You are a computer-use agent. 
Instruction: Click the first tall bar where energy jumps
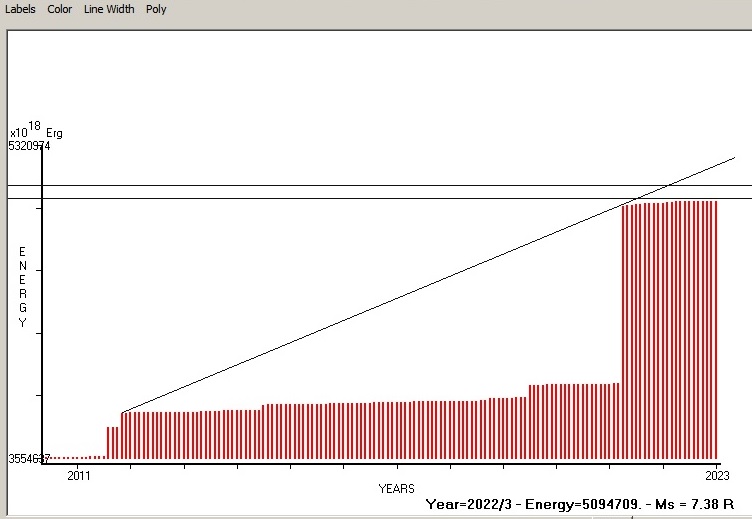[624, 330]
